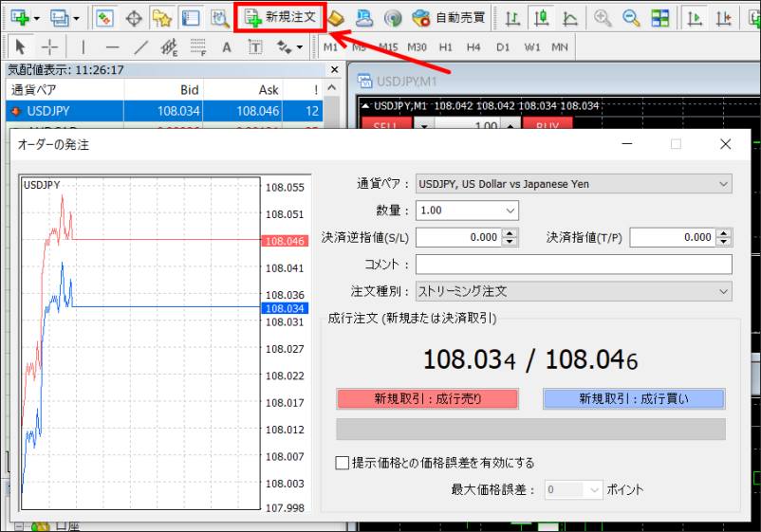Toggle the Data Window crosshair-circle icon
This screenshot has height=532, width=761.
click(x=134, y=18)
